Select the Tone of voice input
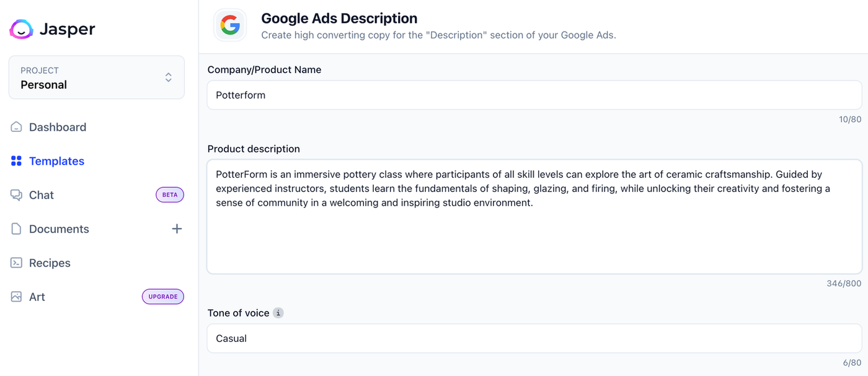Viewport: 868px width, 376px height. tap(534, 339)
